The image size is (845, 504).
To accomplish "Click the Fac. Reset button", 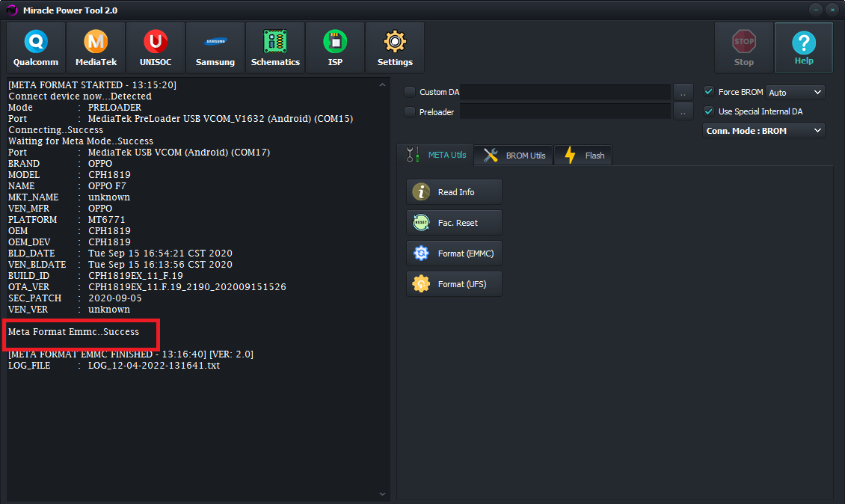I will pos(455,223).
